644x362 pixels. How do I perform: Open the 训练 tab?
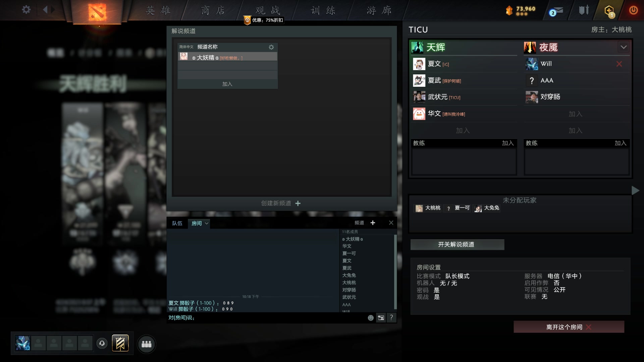tap(323, 10)
